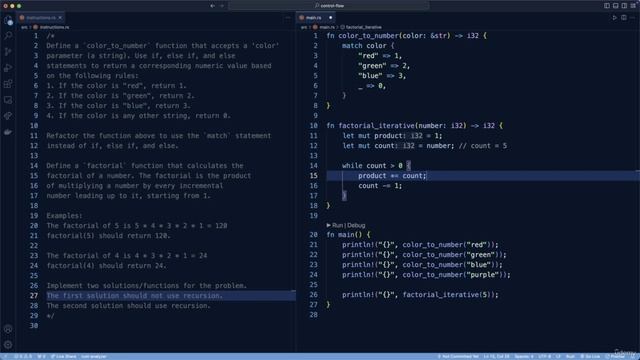Switch to the main.rs tab
This screenshot has width=640, height=360.
pyautogui.click(x=316, y=18)
